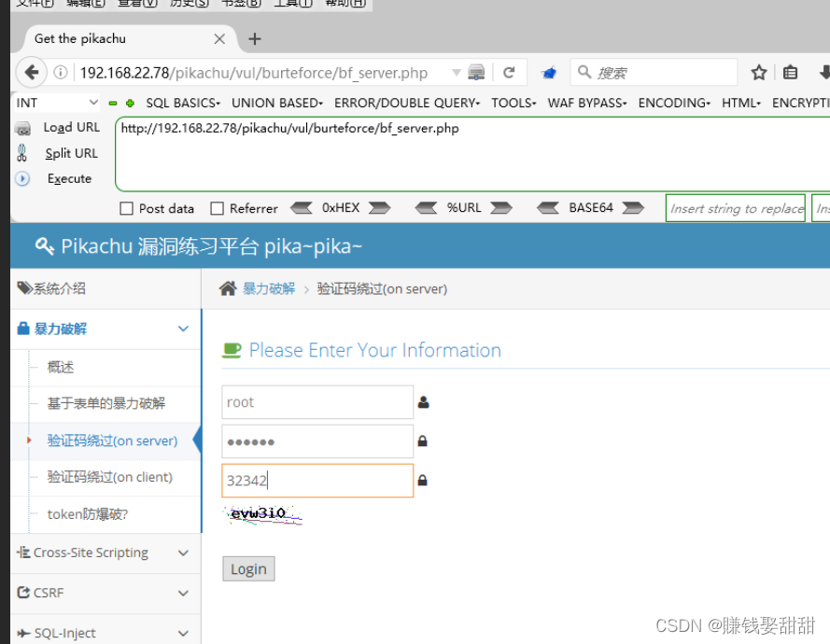Click the BASE64 encode right arrow
Screen dimensions: 830x644
click(x=633, y=208)
